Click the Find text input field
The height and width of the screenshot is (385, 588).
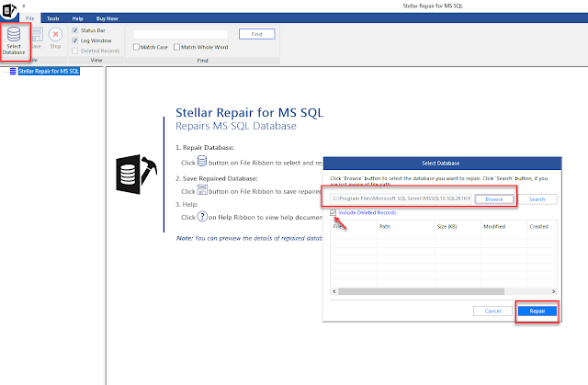pos(181,34)
